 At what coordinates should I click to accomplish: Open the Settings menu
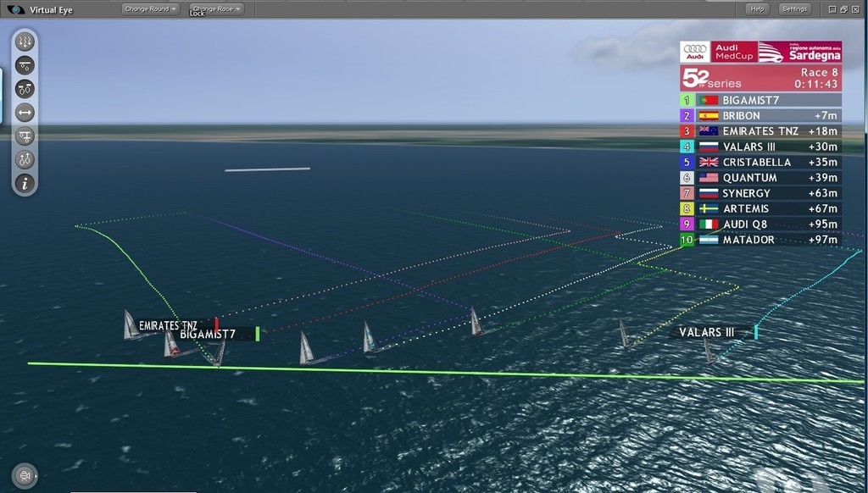click(795, 8)
